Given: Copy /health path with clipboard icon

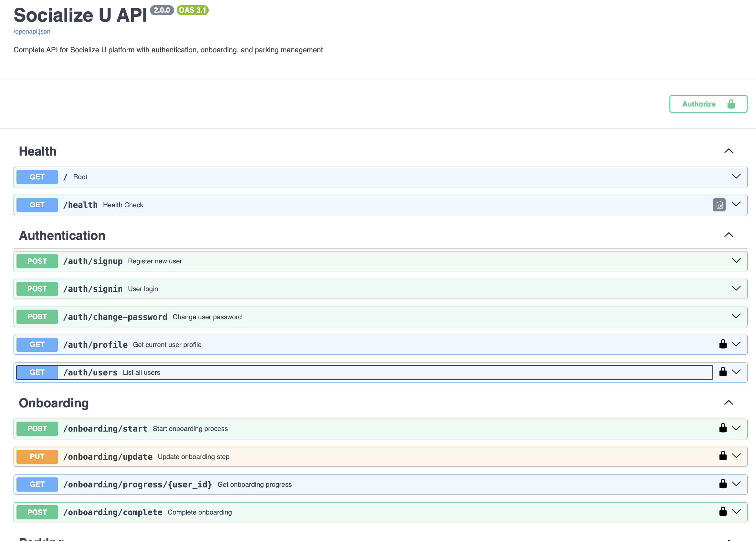Looking at the screenshot, I should pos(719,205).
